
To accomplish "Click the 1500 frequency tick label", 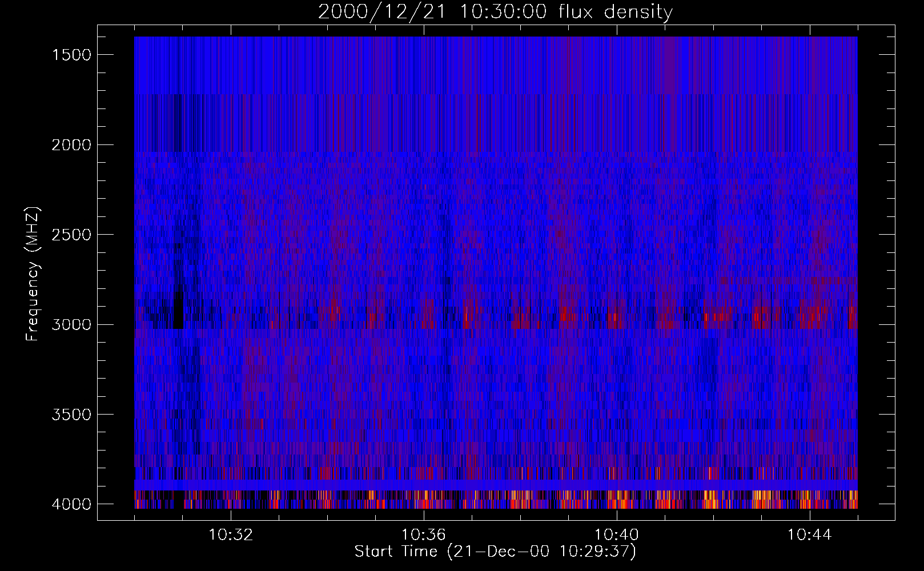I will point(71,55).
